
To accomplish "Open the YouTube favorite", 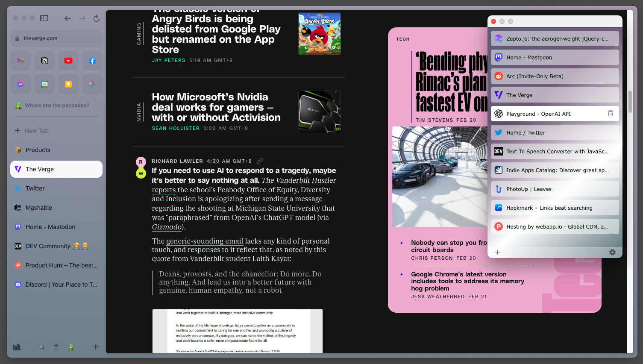I will [68, 60].
